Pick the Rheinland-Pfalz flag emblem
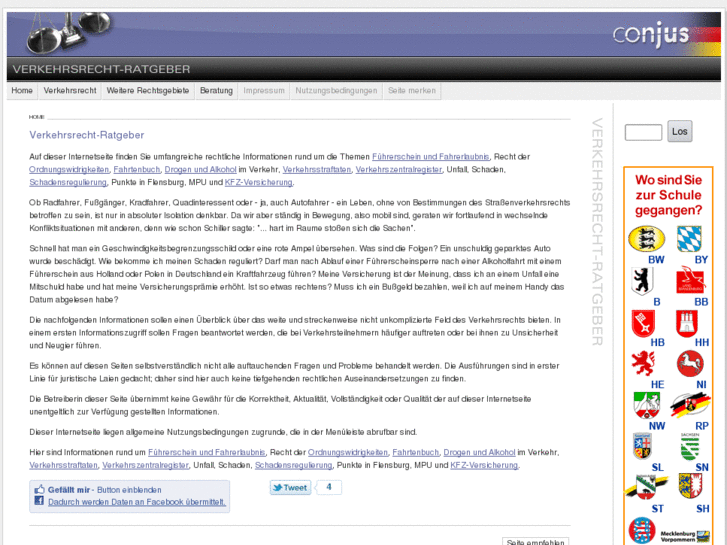The height and width of the screenshot is (545, 727). (x=690, y=405)
